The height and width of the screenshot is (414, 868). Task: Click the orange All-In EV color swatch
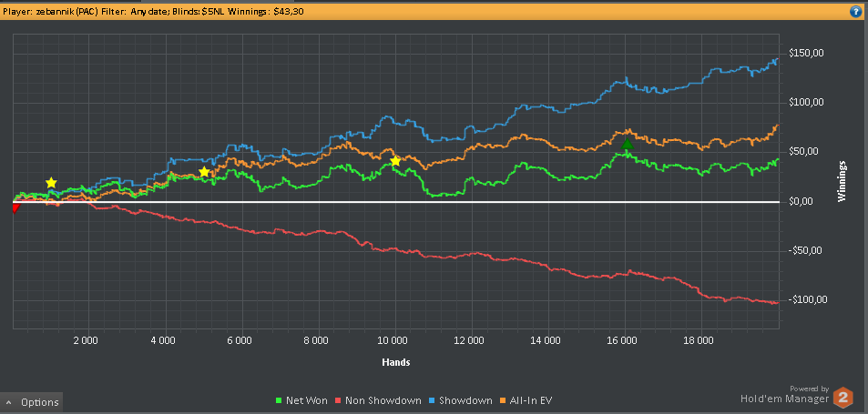point(503,400)
